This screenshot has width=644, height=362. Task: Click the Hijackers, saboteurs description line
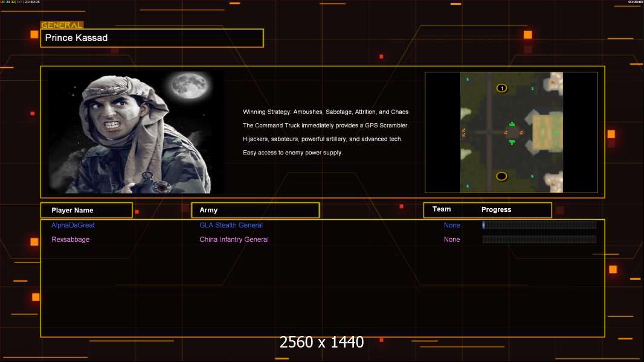coord(323,139)
